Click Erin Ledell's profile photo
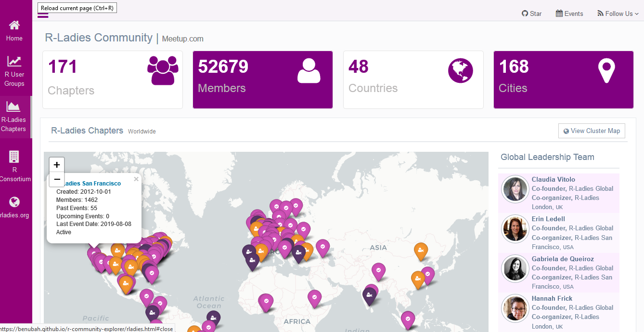This screenshot has width=644, height=332. [515, 228]
